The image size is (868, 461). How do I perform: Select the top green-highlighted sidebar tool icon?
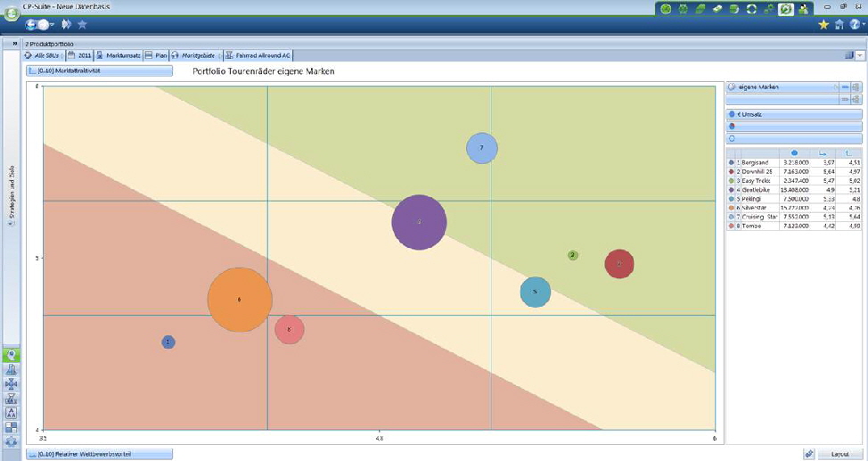(11, 355)
